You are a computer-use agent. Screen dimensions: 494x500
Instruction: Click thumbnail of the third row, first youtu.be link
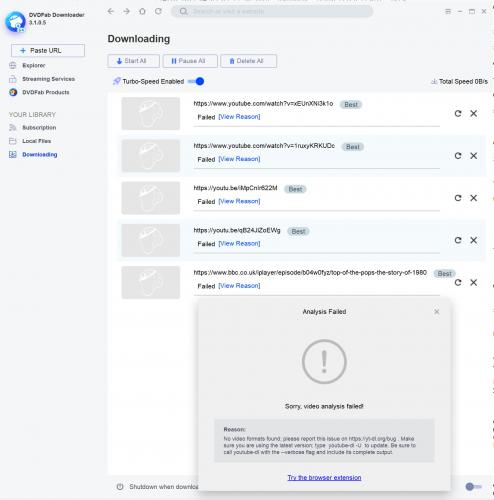point(151,198)
